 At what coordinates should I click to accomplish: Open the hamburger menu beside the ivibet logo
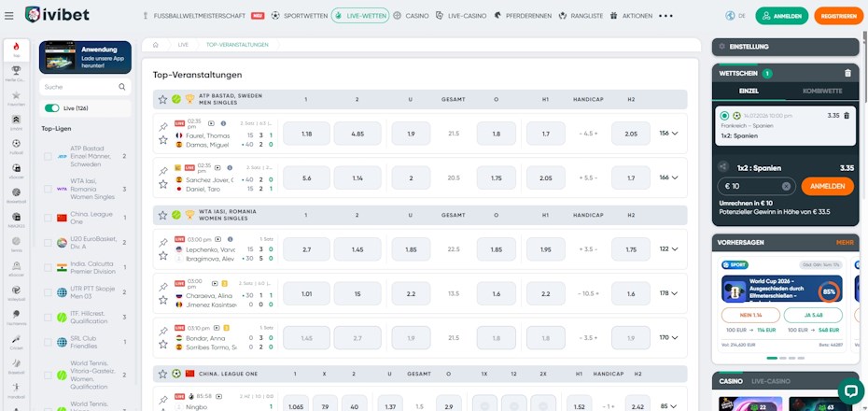pyautogui.click(x=8, y=16)
